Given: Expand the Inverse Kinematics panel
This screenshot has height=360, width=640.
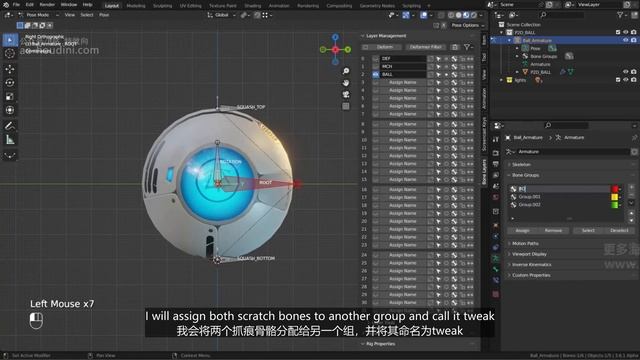Looking at the screenshot, I should click(x=531, y=264).
